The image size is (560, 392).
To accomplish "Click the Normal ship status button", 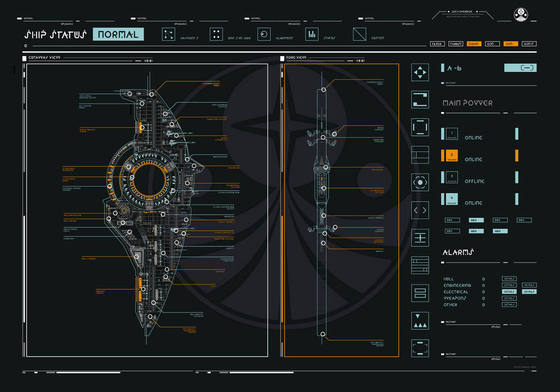I will pos(118,34).
